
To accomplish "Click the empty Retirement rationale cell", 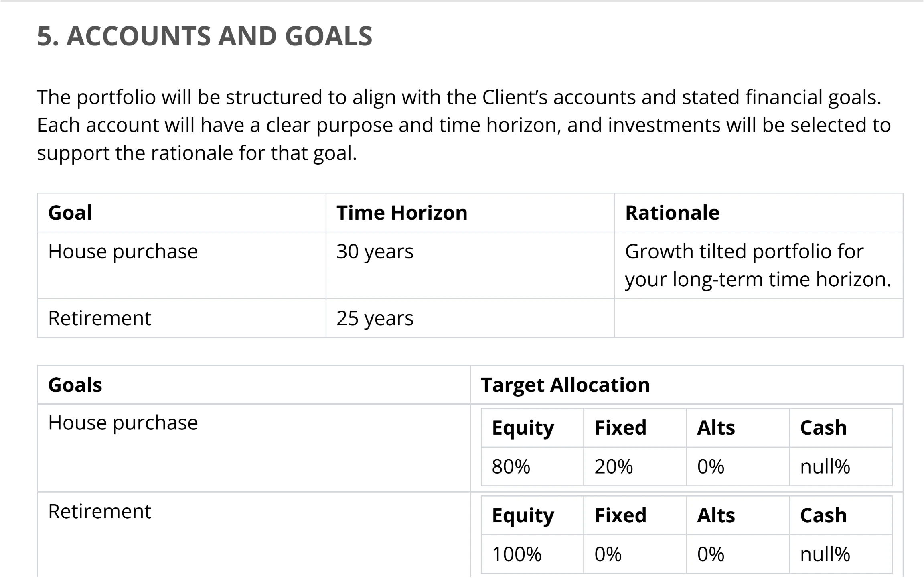I will coord(759,318).
